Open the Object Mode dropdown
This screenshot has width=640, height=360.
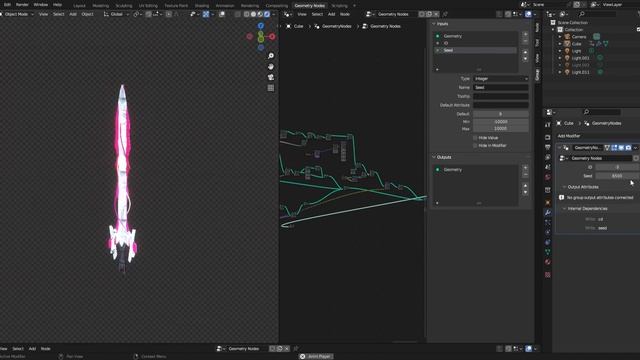17,14
